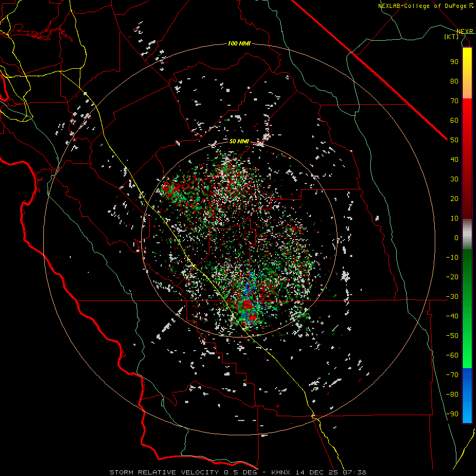Click the gray zero-velocity segment of color bar
The image size is (476, 476).
click(467, 234)
